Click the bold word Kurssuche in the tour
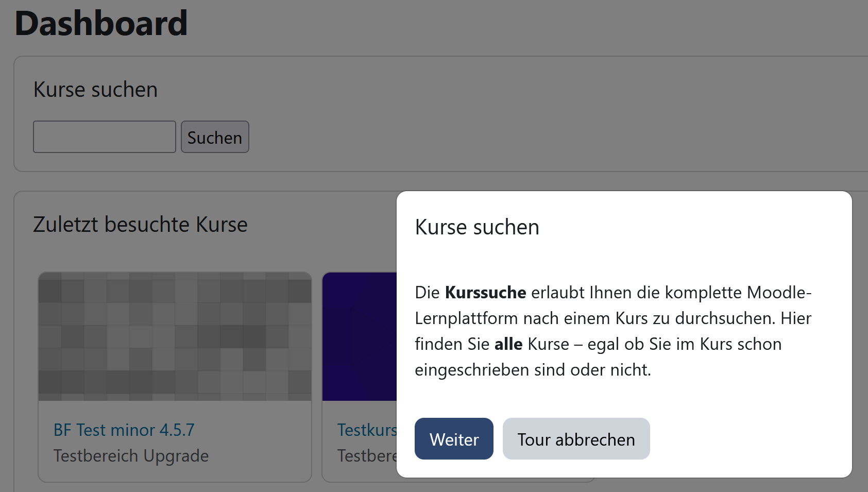The width and height of the screenshot is (868, 492). (485, 293)
